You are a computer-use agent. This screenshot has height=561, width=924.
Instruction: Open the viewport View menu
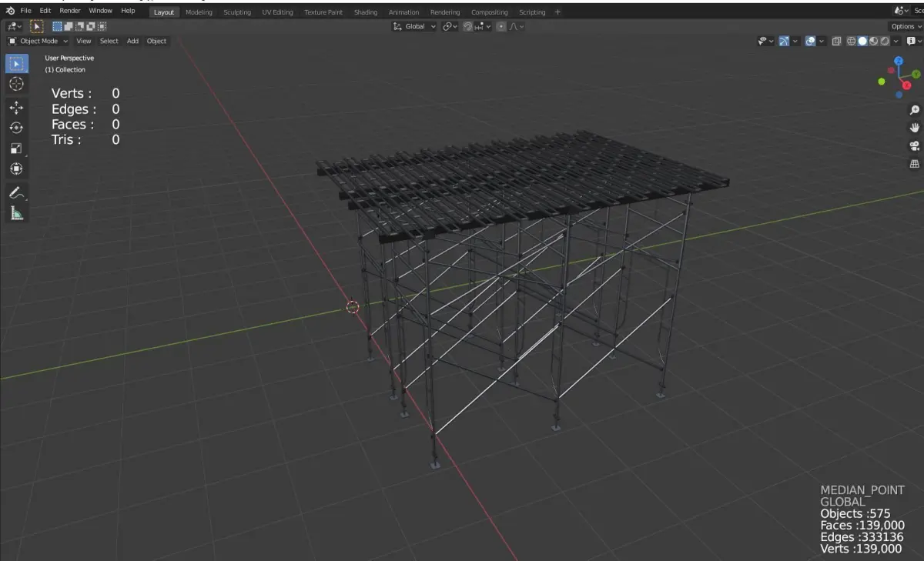(83, 41)
